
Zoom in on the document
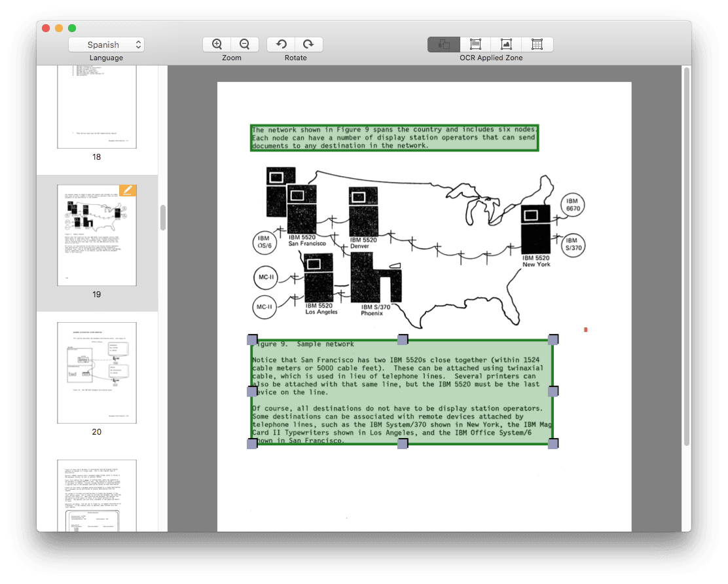point(216,44)
